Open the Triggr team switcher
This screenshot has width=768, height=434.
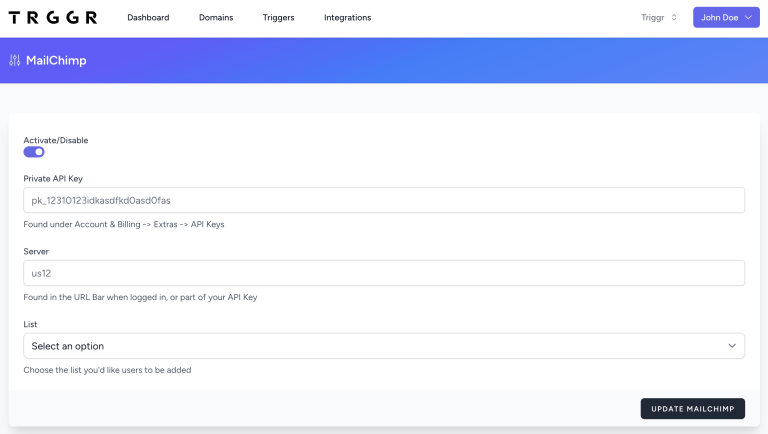[x=659, y=18]
